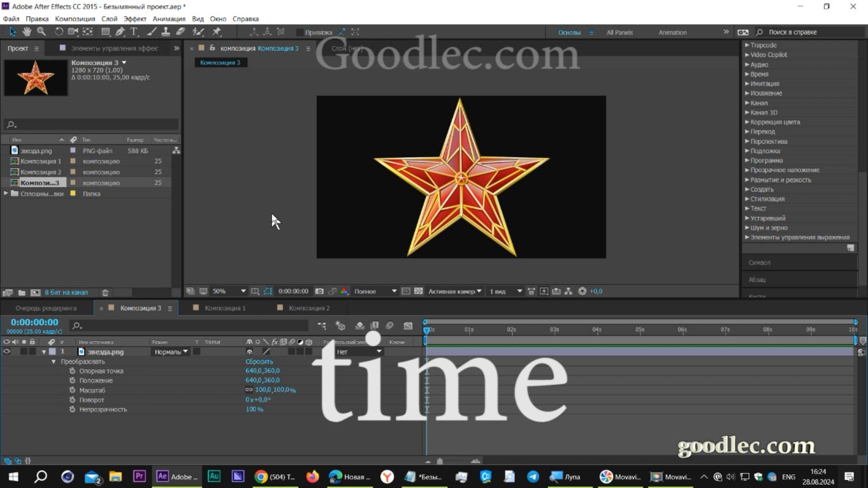Select the Pen tool

click(120, 32)
